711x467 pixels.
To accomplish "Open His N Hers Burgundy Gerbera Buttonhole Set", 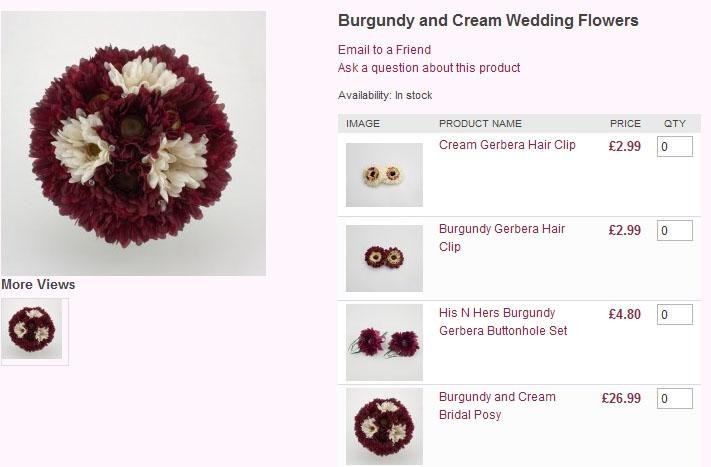I will [x=503, y=322].
